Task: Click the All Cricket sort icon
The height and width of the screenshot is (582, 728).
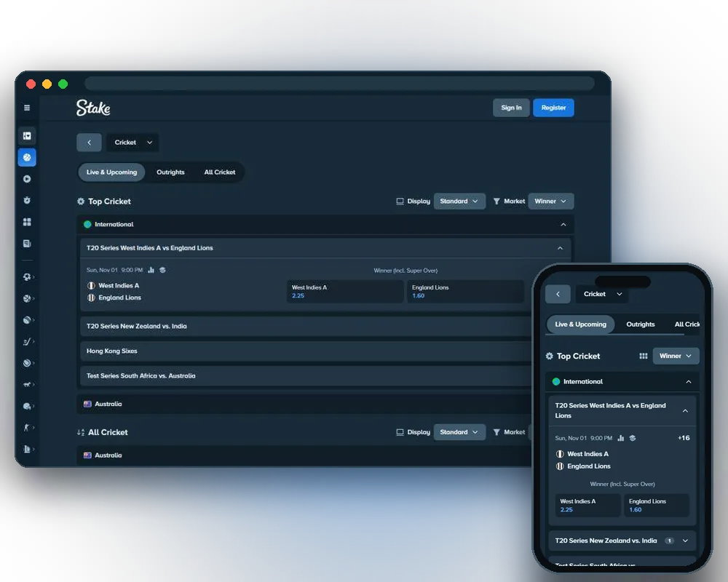Action: point(81,432)
